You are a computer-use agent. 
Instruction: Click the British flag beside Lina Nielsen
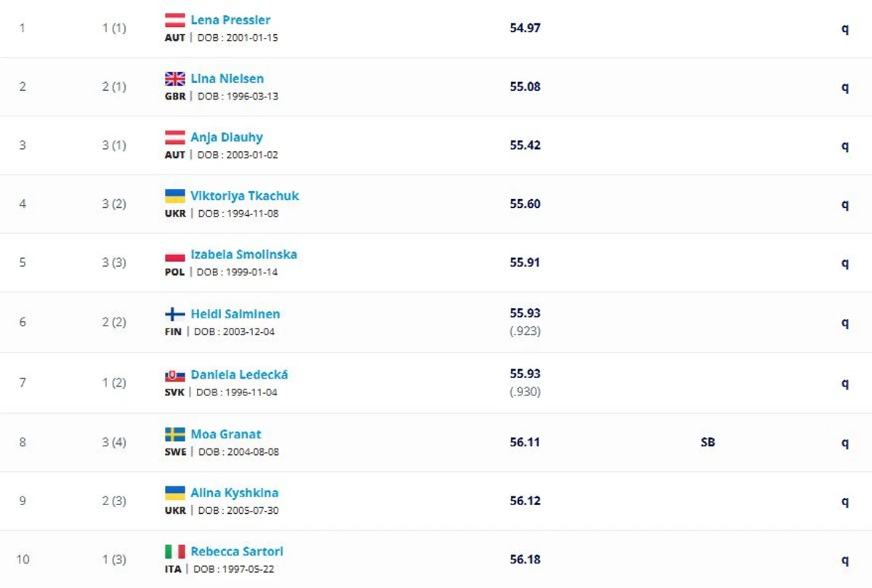(175, 79)
